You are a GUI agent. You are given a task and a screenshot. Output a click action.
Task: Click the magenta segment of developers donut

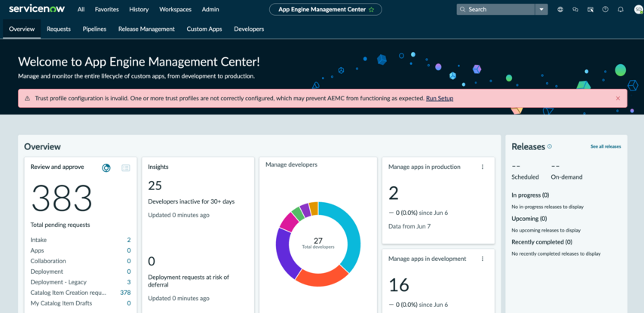[x=289, y=222]
